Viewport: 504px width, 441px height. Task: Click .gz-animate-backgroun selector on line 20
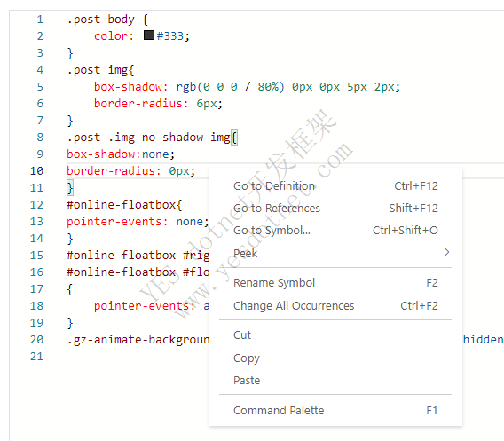(x=138, y=340)
